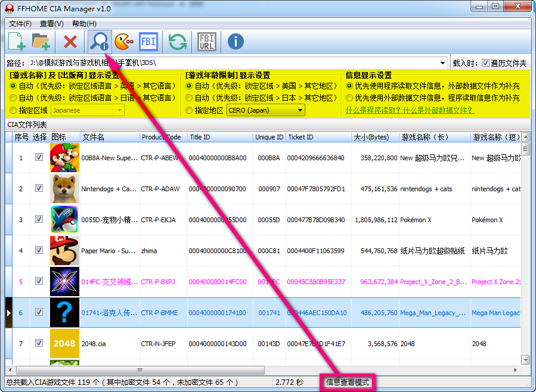Click the Paper Mario game icon

(64, 251)
